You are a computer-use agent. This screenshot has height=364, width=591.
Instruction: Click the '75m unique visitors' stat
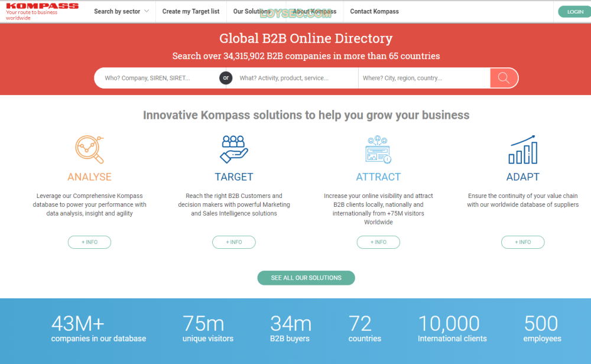click(x=207, y=329)
